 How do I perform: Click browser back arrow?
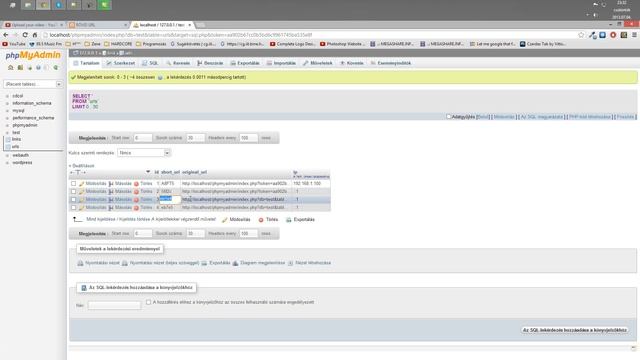pyautogui.click(x=6, y=35)
